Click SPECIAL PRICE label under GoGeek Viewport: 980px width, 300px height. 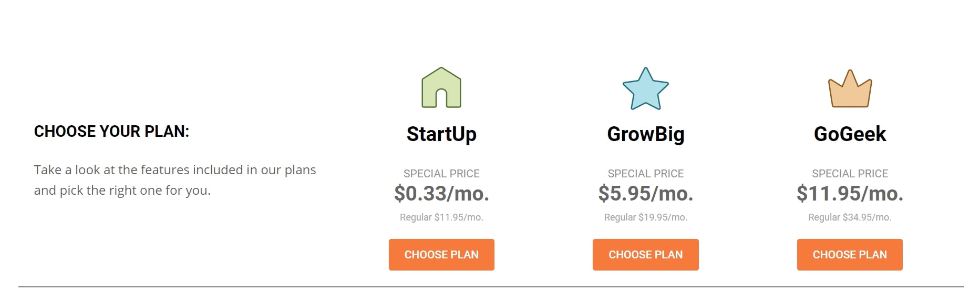pos(850,174)
